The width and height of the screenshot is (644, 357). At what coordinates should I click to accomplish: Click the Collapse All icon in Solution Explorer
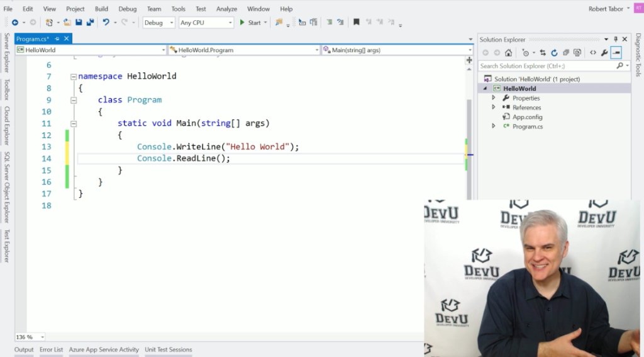(565, 53)
